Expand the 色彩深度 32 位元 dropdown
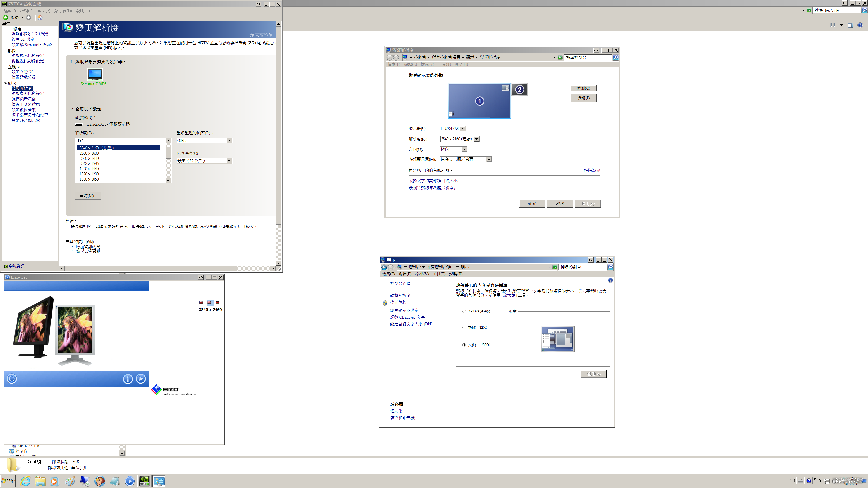Screen dimensions: 868x488 [x=229, y=161]
